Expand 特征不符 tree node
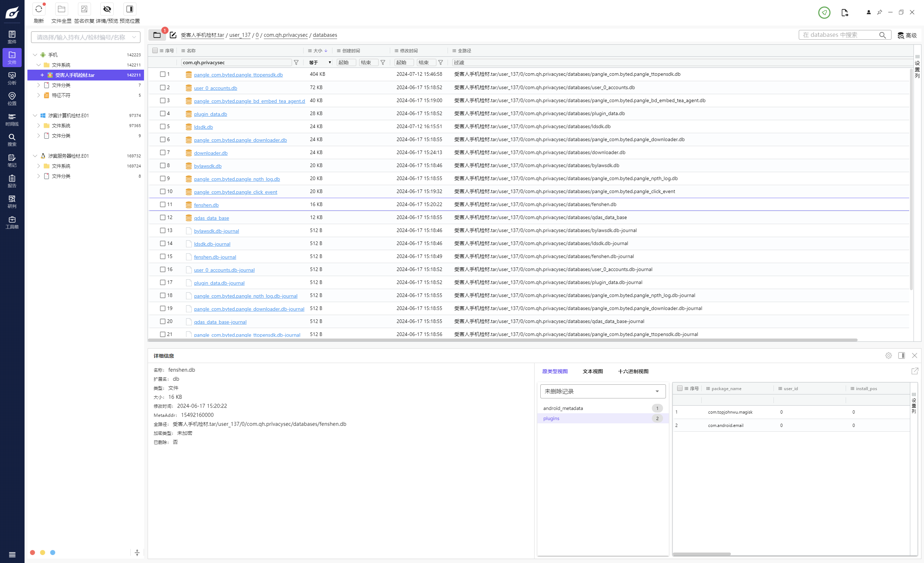 38,95
